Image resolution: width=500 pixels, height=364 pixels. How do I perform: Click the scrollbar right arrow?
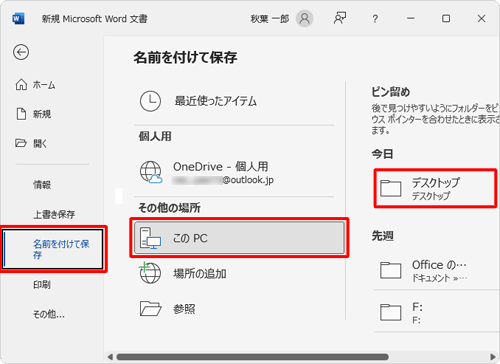[493, 357]
